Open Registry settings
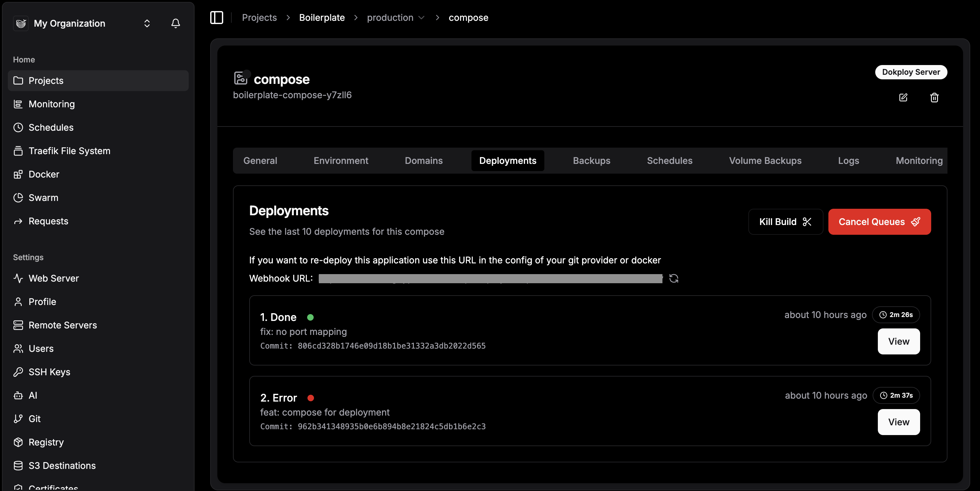 pos(46,442)
